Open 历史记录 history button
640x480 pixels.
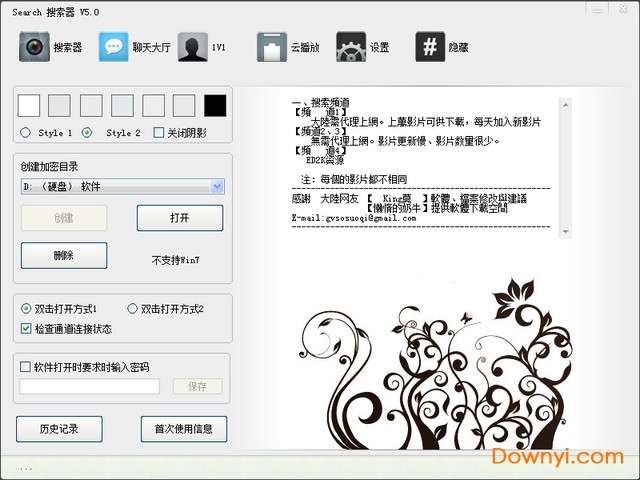[59, 429]
